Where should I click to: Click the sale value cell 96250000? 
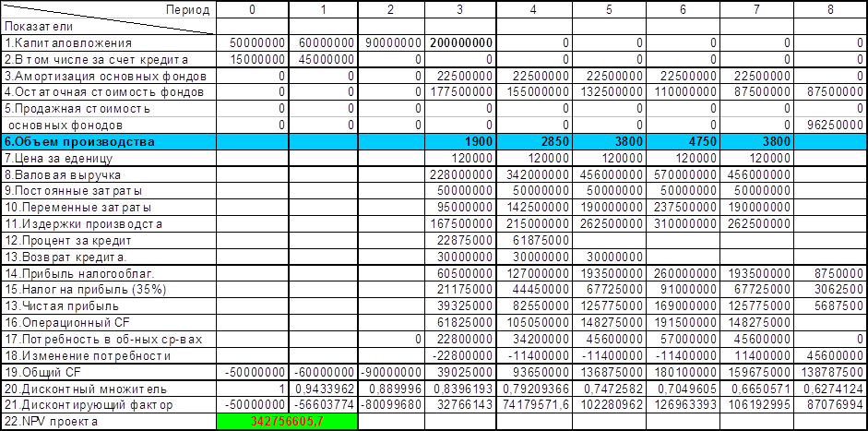click(x=832, y=126)
